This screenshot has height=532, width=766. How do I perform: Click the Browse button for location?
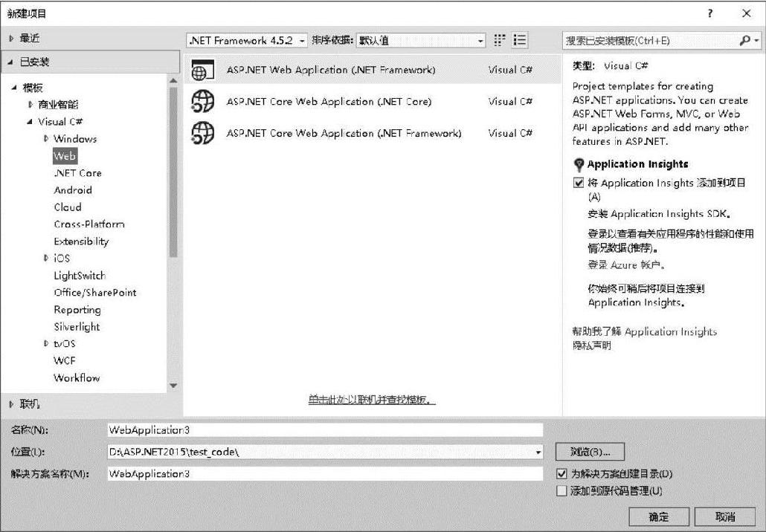[590, 452]
